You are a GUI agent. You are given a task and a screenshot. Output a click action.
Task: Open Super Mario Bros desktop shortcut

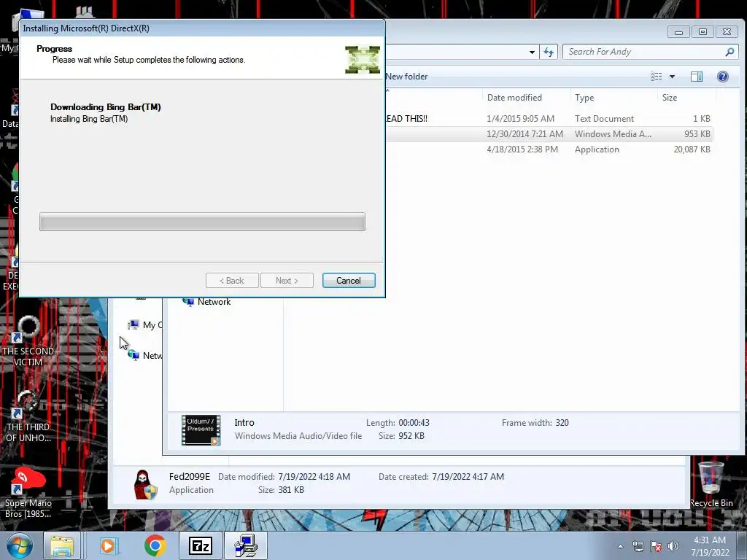(x=28, y=494)
